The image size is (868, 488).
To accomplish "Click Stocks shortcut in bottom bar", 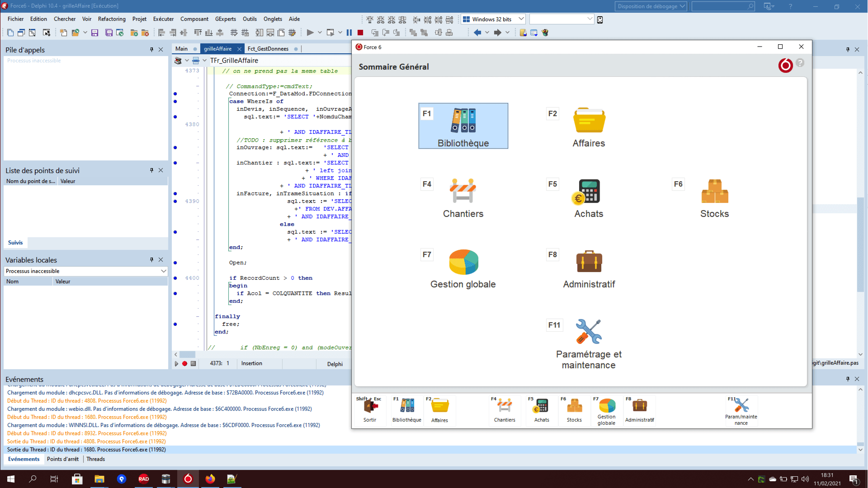I will point(574,410).
